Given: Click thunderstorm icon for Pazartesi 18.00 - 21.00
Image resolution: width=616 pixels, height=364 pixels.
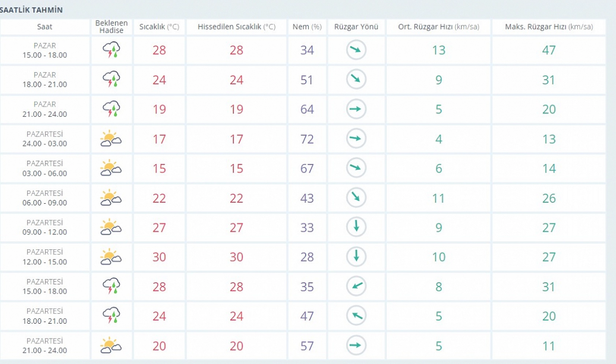Looking at the screenshot, I should click(x=111, y=316).
